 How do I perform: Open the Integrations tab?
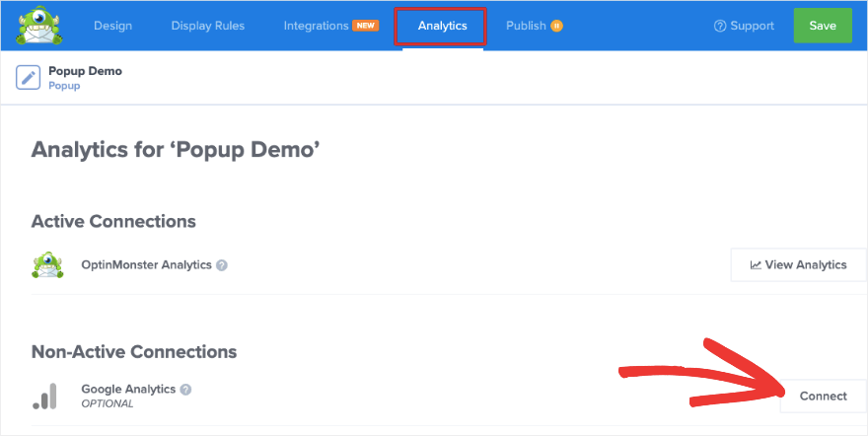[316, 26]
